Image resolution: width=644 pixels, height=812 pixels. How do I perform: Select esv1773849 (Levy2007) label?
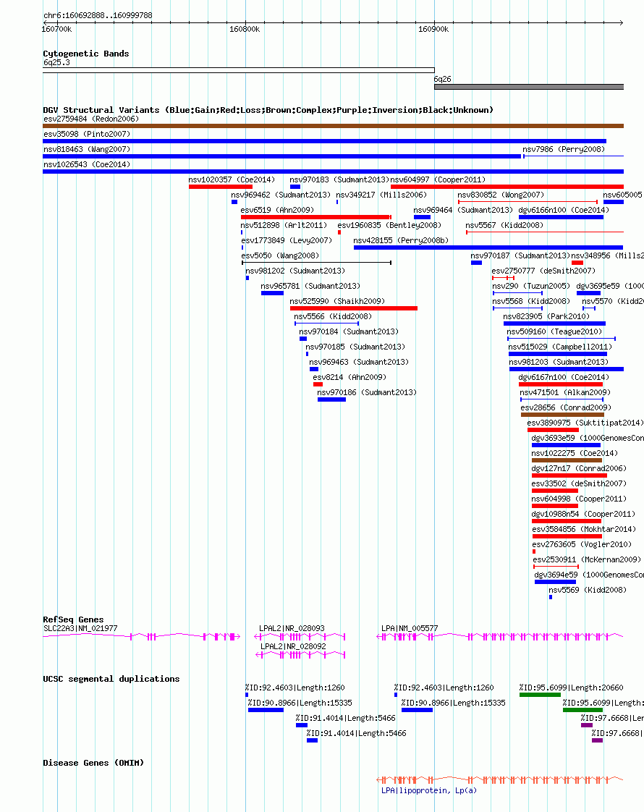[x=287, y=240]
